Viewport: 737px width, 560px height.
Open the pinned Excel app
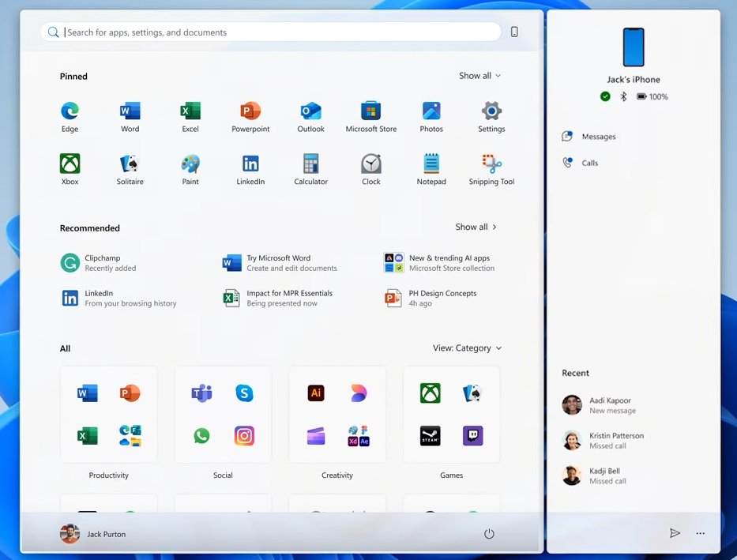click(x=190, y=117)
